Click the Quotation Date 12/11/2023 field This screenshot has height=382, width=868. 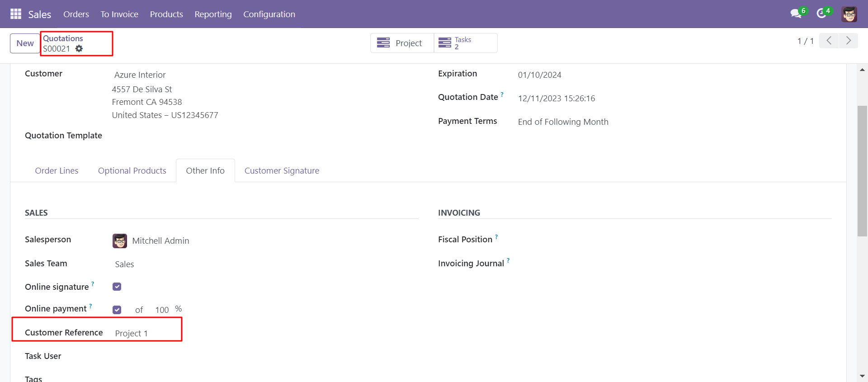[557, 99]
